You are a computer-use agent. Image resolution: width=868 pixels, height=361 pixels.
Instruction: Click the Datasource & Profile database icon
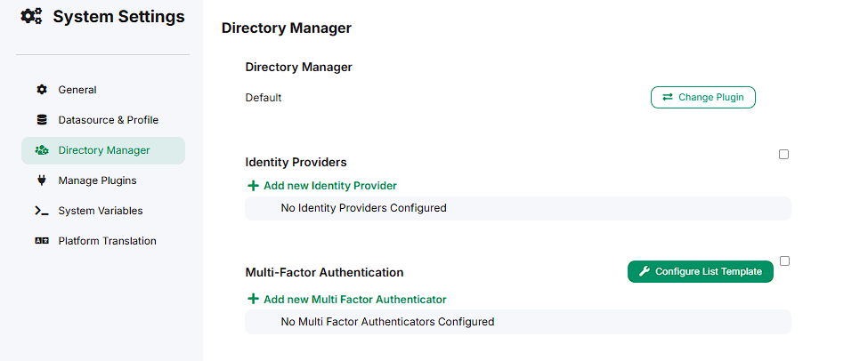pyautogui.click(x=42, y=120)
